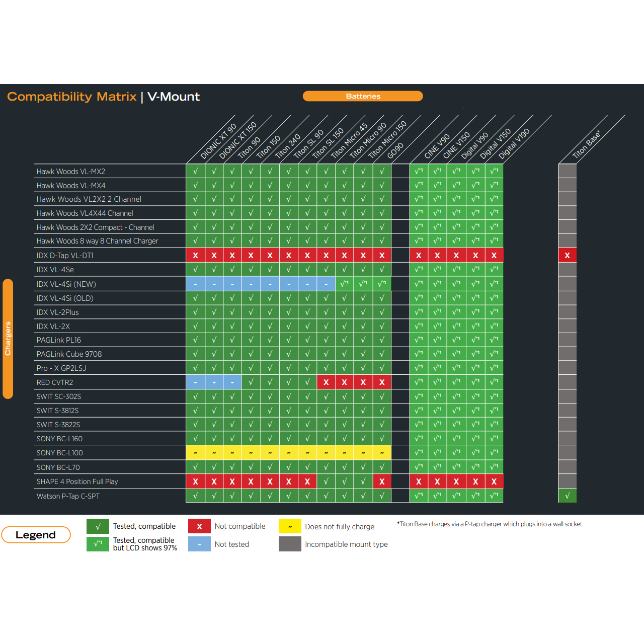The image size is (644, 644).
Task: Click the Titon Base footnote about P-tap charger
Action: pyautogui.click(x=490, y=524)
